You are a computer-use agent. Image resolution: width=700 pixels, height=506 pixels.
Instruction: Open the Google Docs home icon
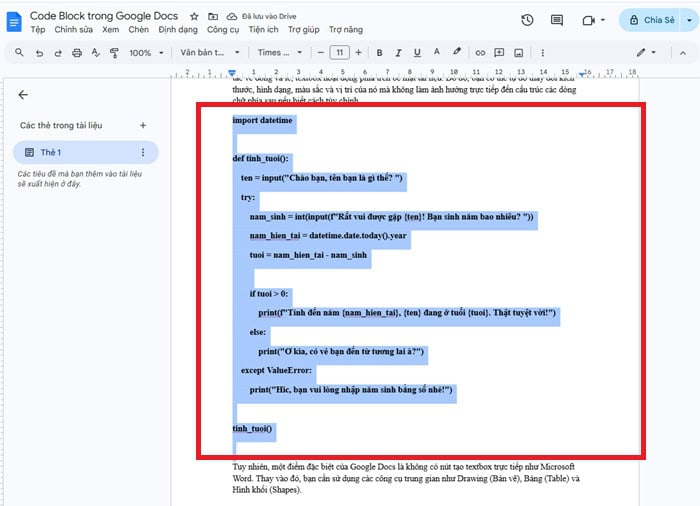[x=14, y=22]
